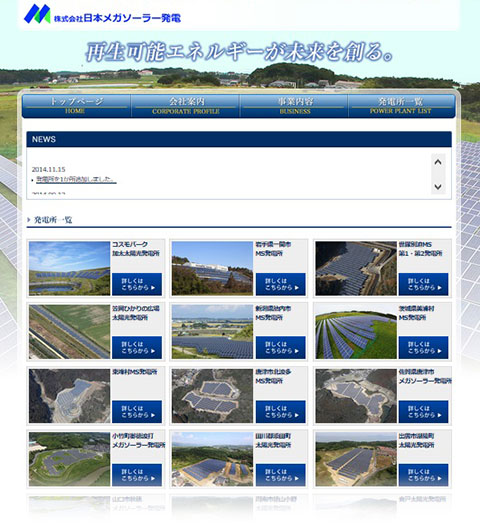Click 詳しくはこちらから on the 岩手県一関市 card
The image size is (480, 528).
[x=281, y=284]
